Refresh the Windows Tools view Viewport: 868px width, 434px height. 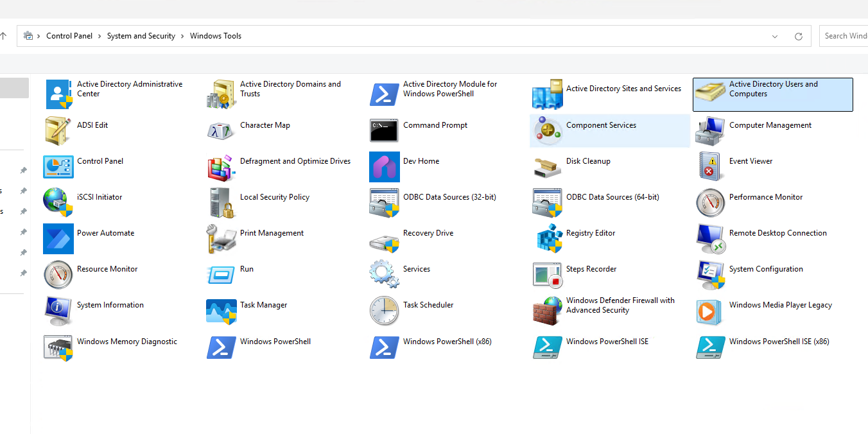pyautogui.click(x=798, y=36)
